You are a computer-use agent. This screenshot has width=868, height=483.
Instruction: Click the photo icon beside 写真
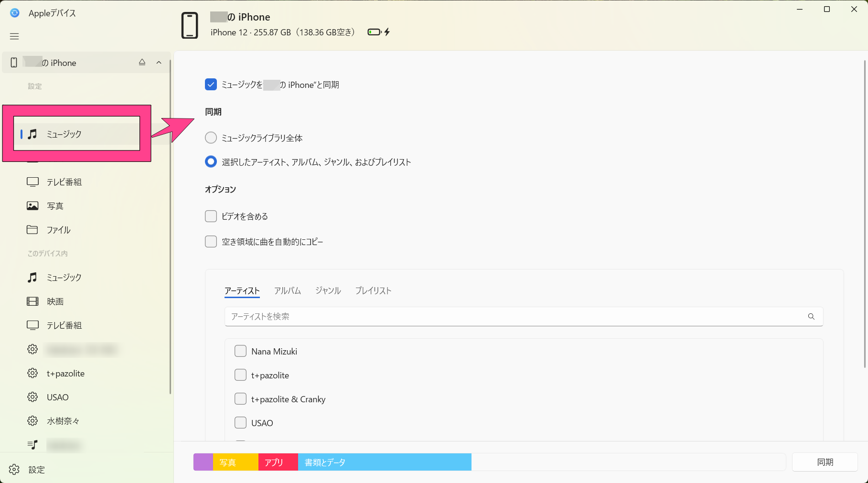click(x=32, y=206)
